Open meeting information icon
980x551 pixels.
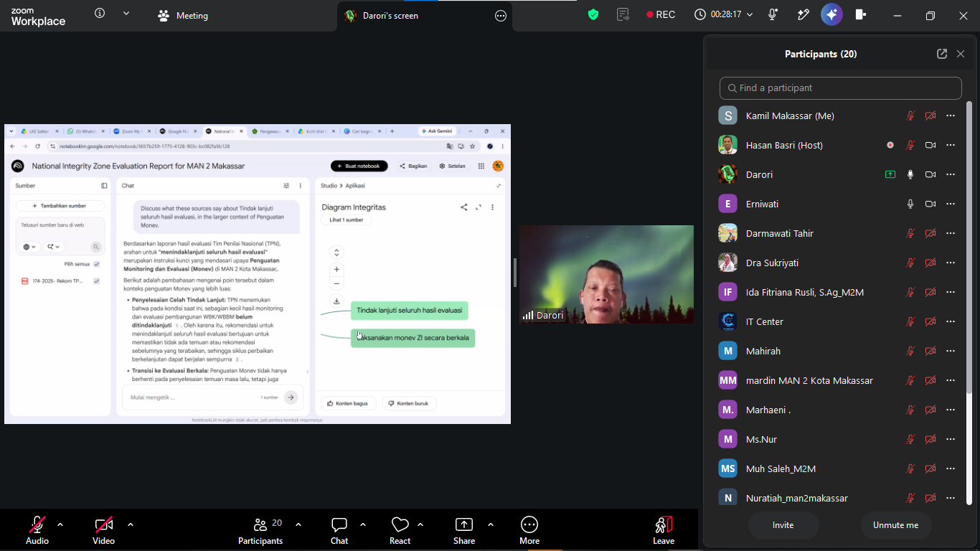pos(100,13)
